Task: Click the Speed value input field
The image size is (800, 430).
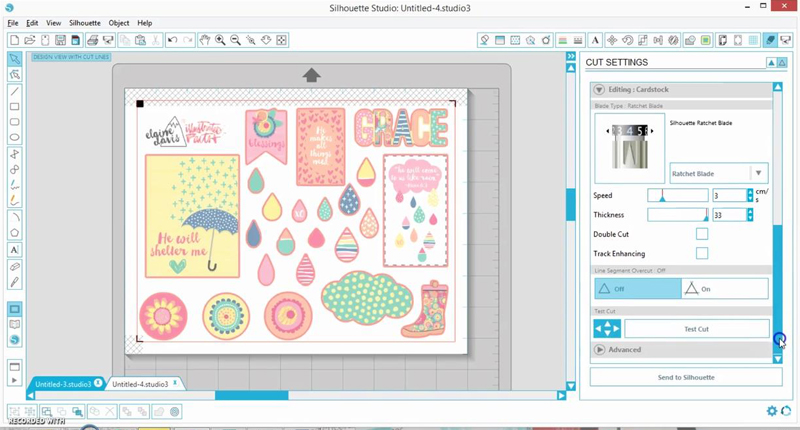Action: (730, 195)
